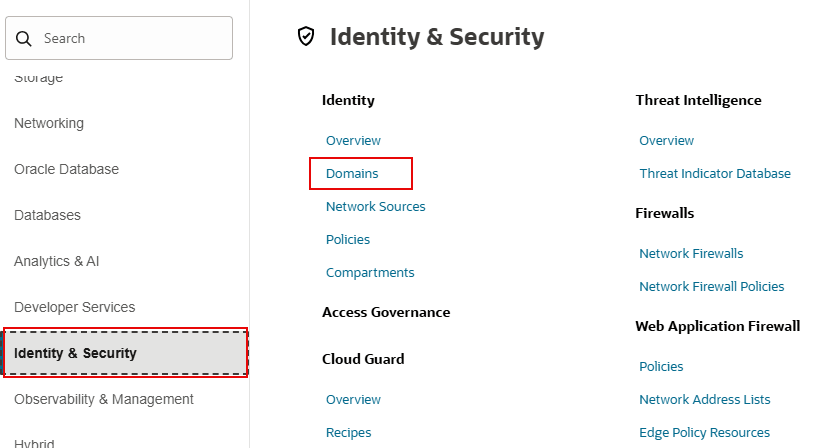Select Analytics & AI category
826x448 pixels.
pos(56,261)
